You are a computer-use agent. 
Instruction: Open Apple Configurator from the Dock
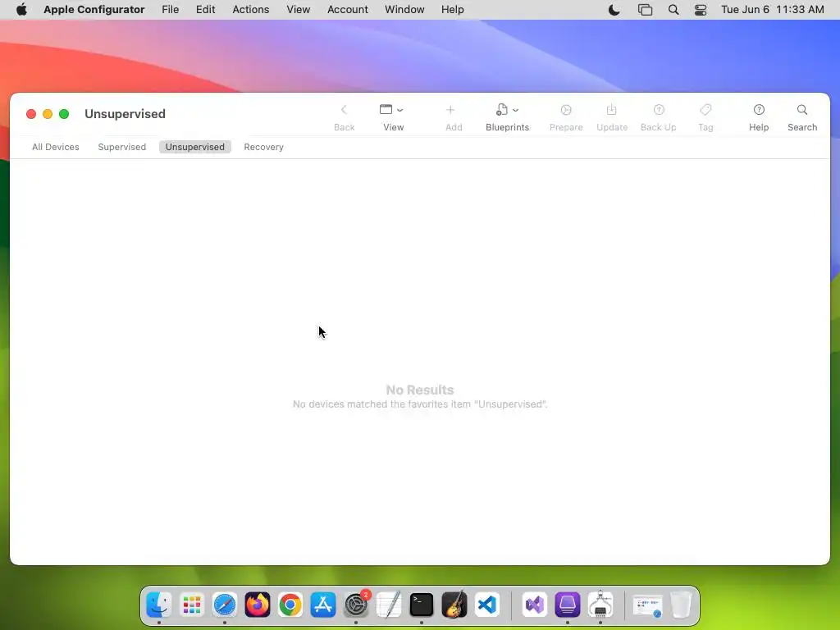568,605
